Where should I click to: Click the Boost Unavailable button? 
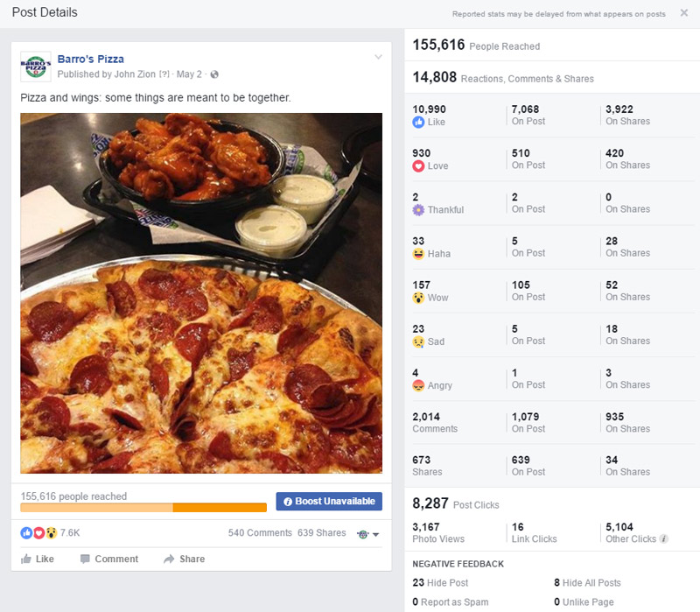point(329,500)
